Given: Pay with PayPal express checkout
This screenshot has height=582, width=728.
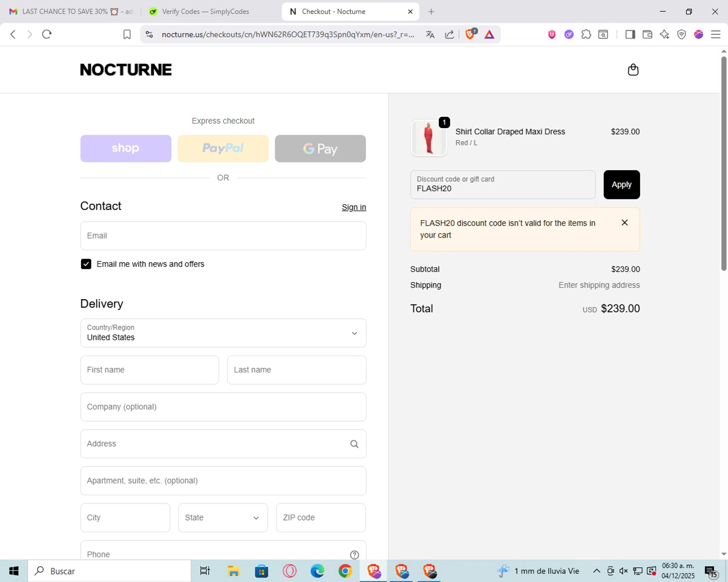Looking at the screenshot, I should [x=223, y=148].
